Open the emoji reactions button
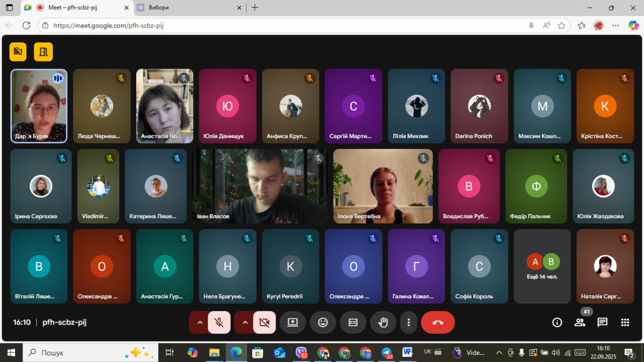This screenshot has height=362, width=644. point(323,323)
